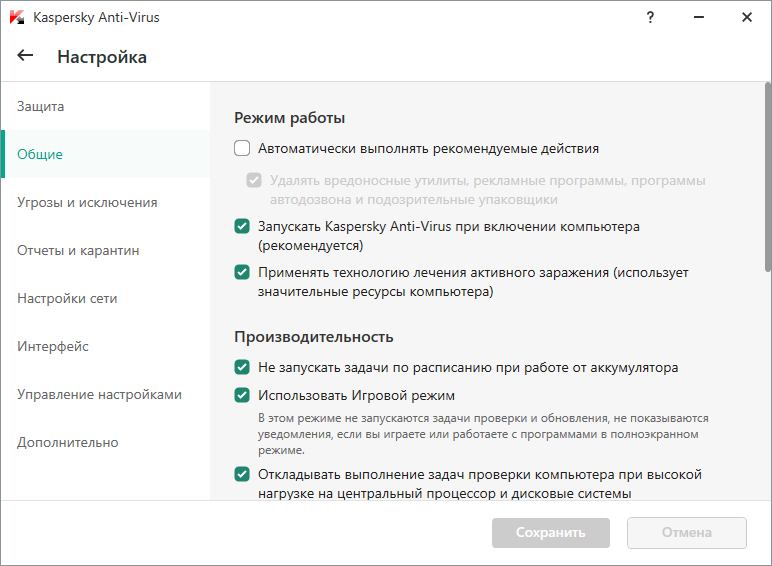
Task: Click the back arrow next to Настройка
Action: click(x=26, y=56)
